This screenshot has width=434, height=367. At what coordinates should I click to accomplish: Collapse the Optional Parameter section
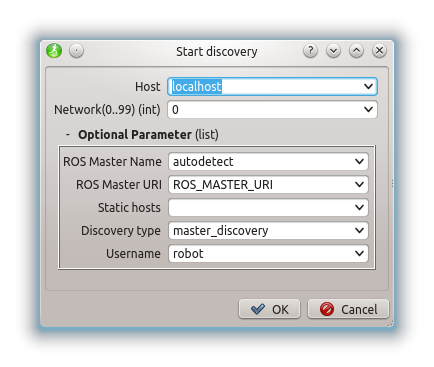[x=68, y=135]
